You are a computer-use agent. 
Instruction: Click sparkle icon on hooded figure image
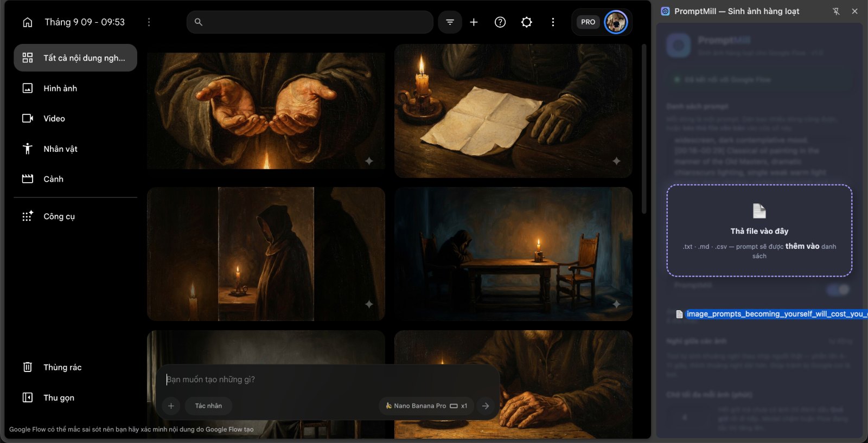pyautogui.click(x=369, y=304)
